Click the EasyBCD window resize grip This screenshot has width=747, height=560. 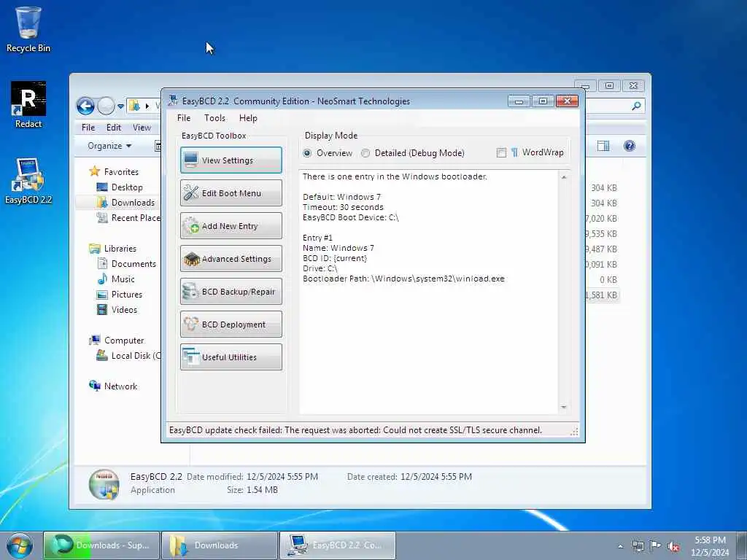coord(574,432)
